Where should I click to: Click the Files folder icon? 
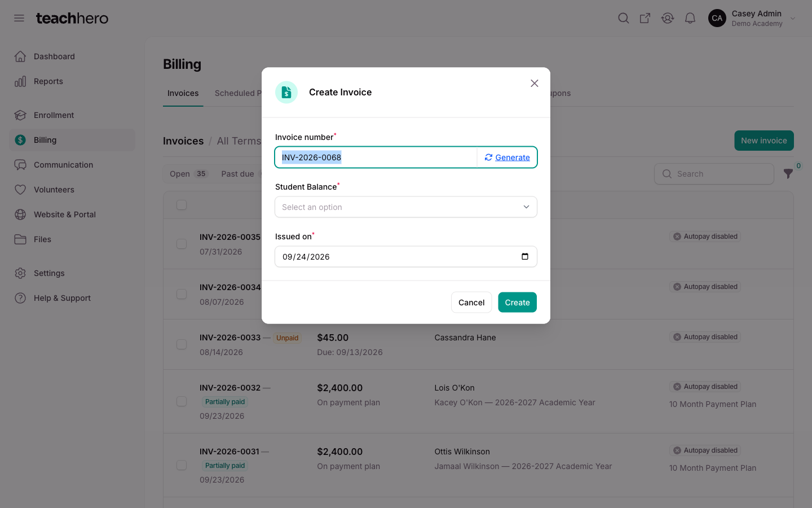click(20, 239)
